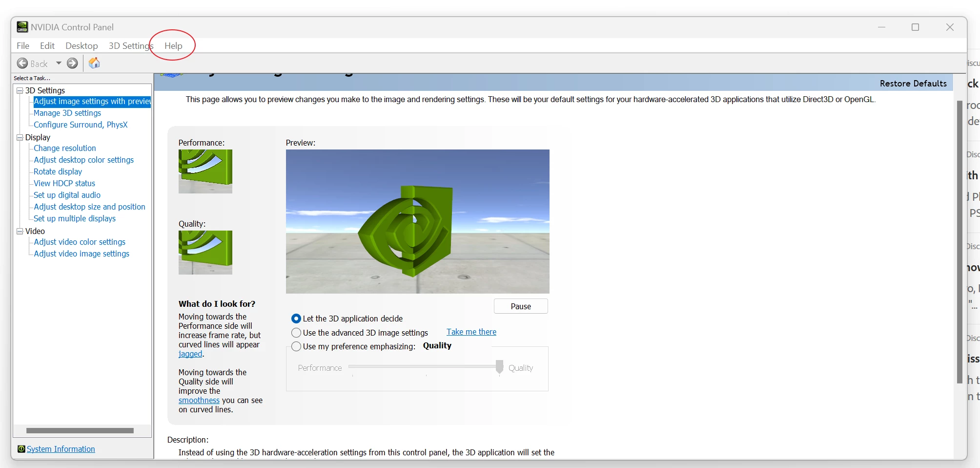This screenshot has width=980, height=468.
Task: Close the NVIDIA Control Panel window
Action: point(950,27)
